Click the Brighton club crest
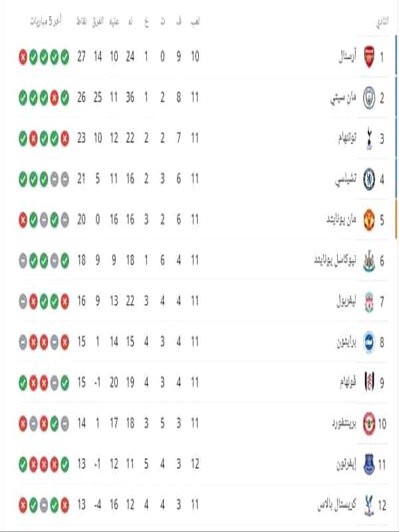399x532 pixels. 369,342
